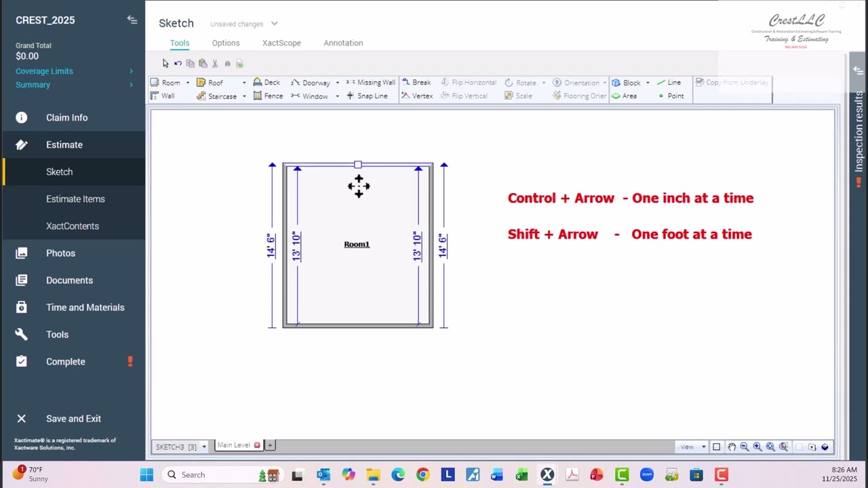Select the Area annotation tool
Viewport: 868px width, 488px height.
(x=624, y=96)
